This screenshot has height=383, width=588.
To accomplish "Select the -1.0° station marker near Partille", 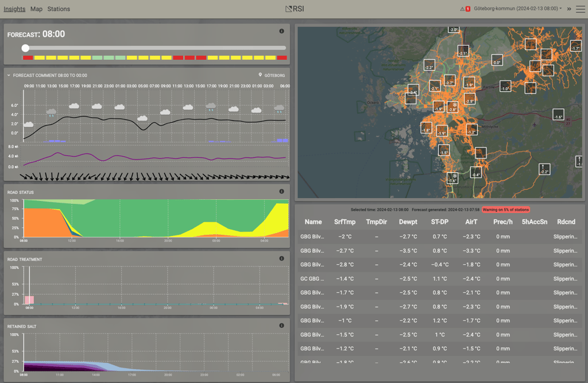I will 505,86.
